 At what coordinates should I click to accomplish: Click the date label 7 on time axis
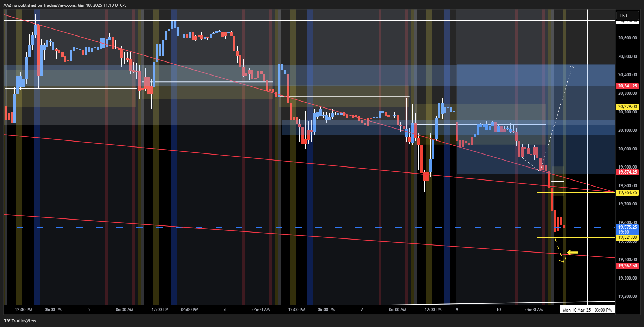(362, 310)
